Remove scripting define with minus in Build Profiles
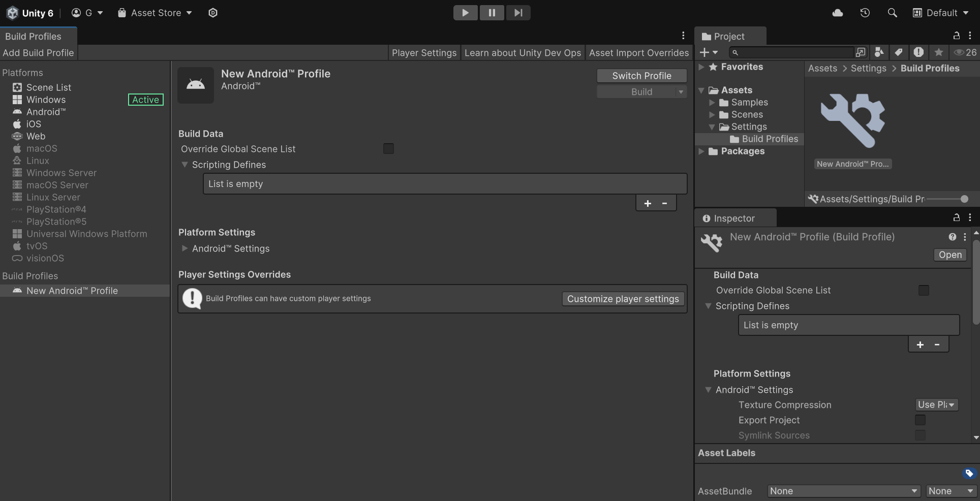980x501 pixels. pos(664,203)
